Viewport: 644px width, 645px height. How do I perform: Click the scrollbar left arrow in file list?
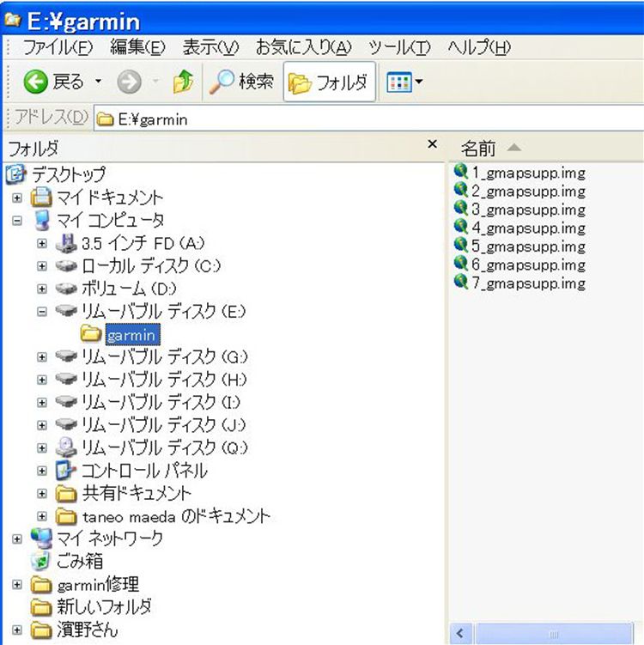460,634
